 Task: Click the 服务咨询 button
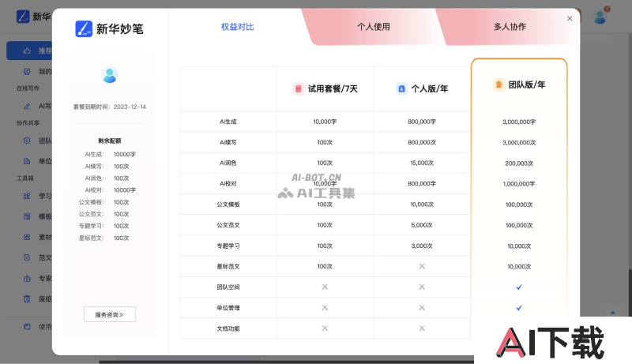(x=110, y=314)
